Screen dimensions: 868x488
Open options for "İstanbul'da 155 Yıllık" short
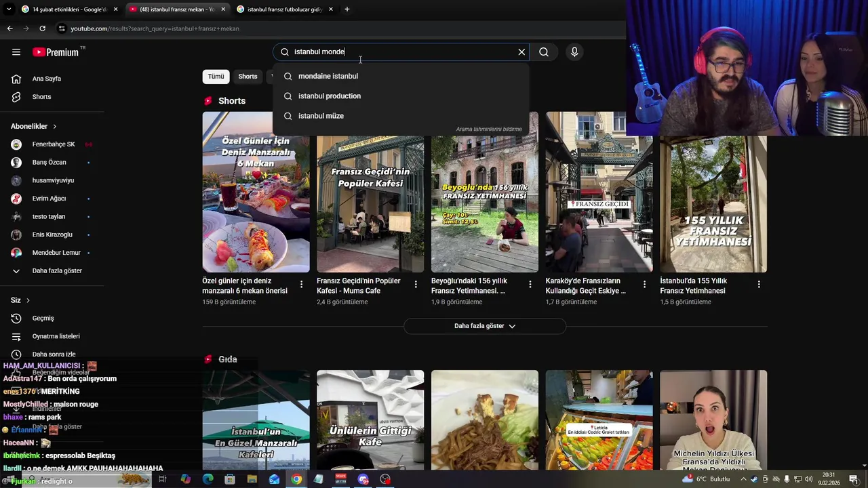[759, 285]
